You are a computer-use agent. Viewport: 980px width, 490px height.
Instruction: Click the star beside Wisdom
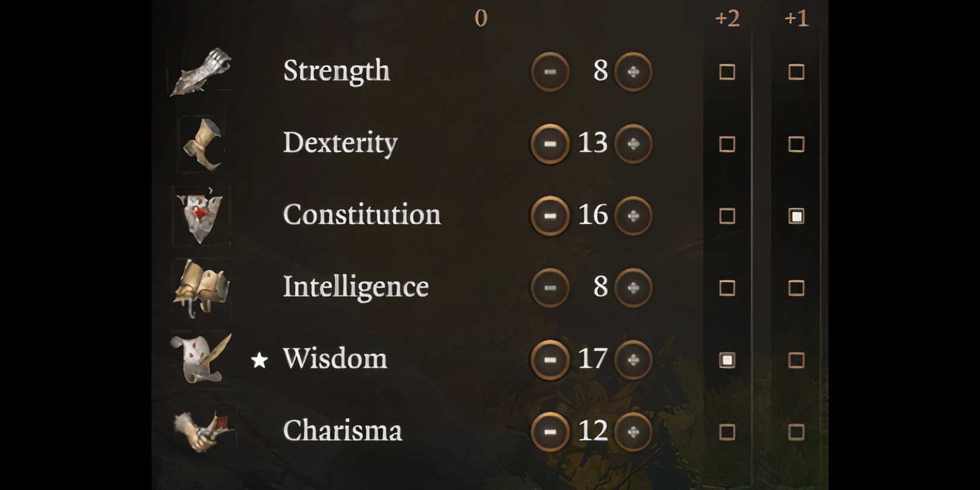tap(260, 360)
